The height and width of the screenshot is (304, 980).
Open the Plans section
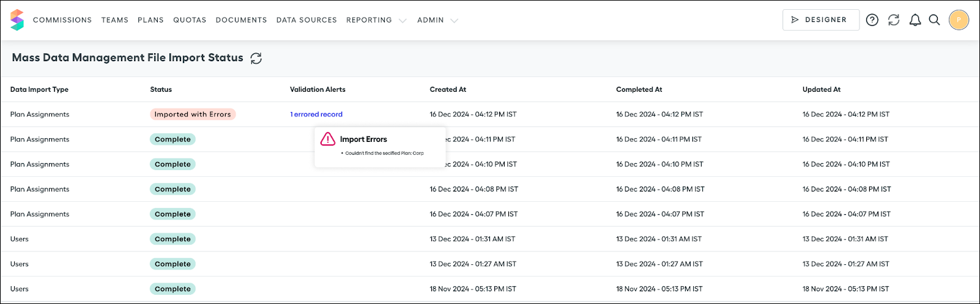150,20
